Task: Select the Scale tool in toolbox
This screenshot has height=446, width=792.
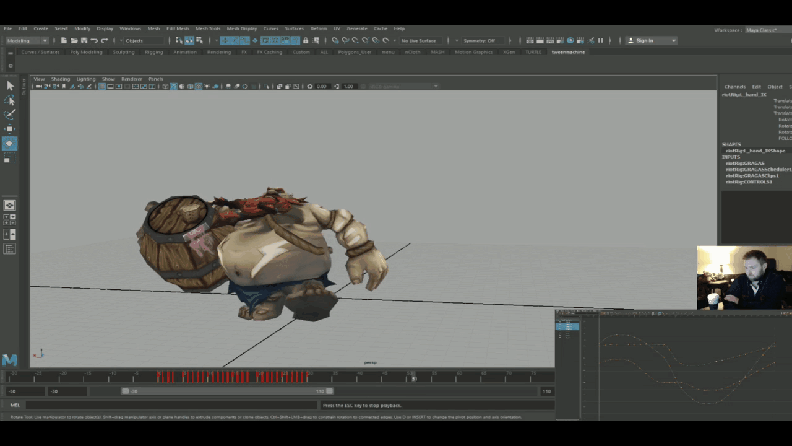Action: (8, 160)
